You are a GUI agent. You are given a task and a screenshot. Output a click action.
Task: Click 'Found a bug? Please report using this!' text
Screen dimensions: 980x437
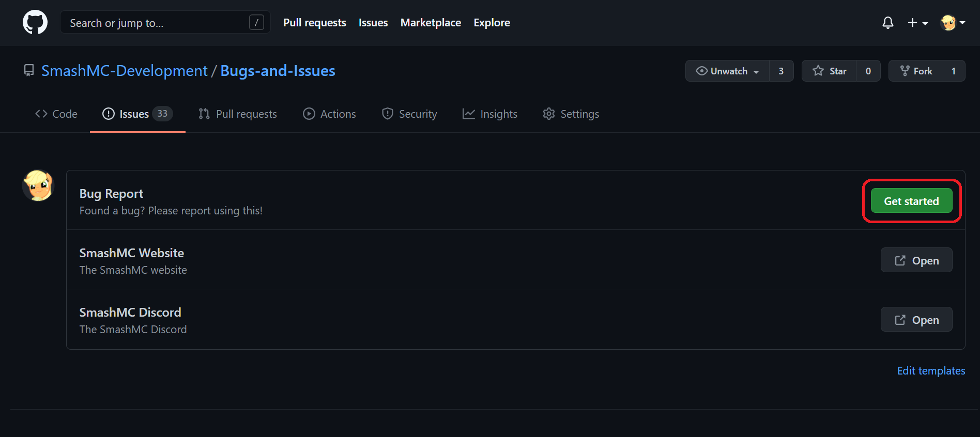(x=171, y=211)
